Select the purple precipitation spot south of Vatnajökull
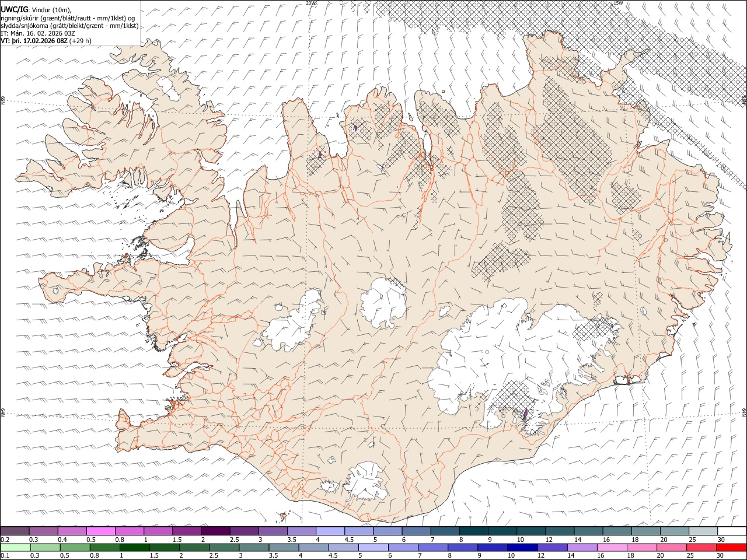The height and width of the screenshot is (560, 747). [x=525, y=414]
